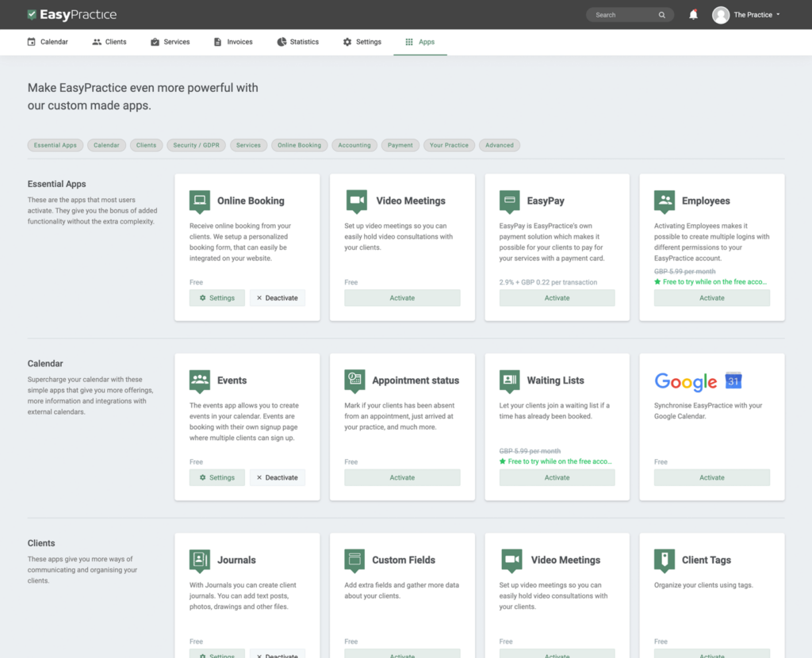Click the Online Booking app icon
Screen dimensions: 812x658
coord(199,201)
